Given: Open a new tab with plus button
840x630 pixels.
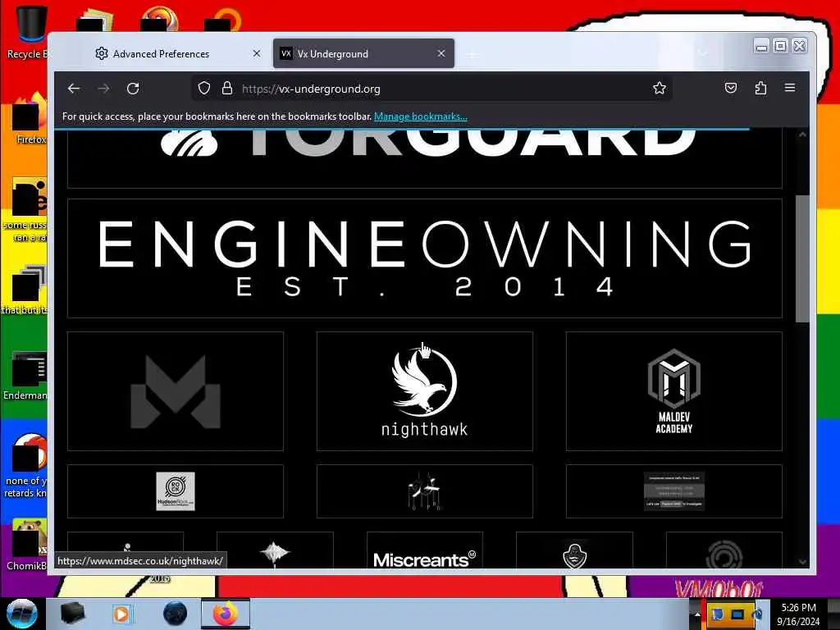Looking at the screenshot, I should click(x=472, y=55).
